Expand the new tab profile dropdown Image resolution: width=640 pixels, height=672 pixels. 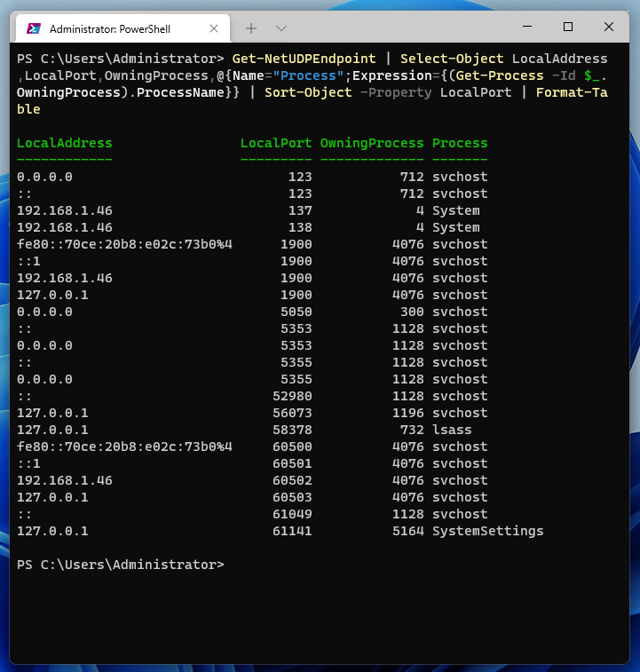[x=281, y=28]
